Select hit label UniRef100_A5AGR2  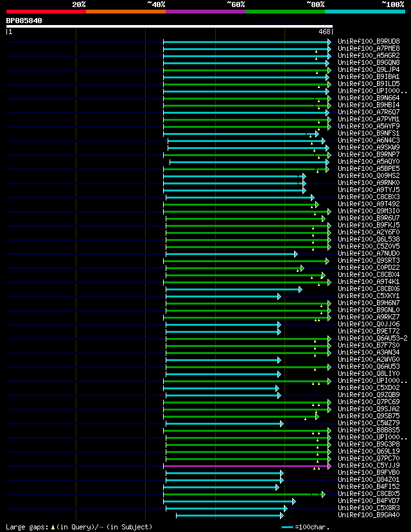point(369,56)
